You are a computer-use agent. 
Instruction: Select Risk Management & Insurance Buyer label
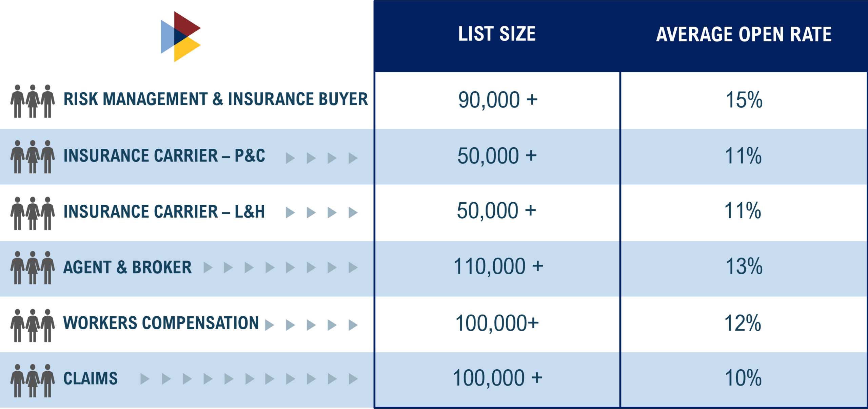pos(216,99)
